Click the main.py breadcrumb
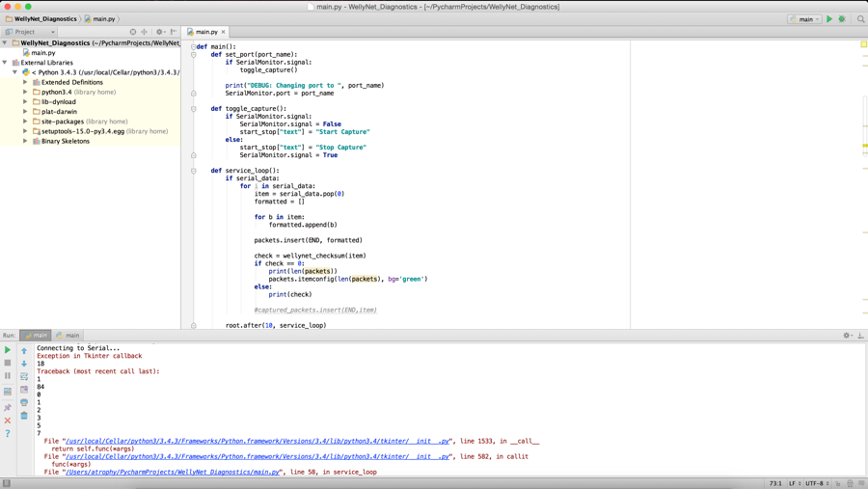The height and width of the screenshot is (489, 868). 99,19
